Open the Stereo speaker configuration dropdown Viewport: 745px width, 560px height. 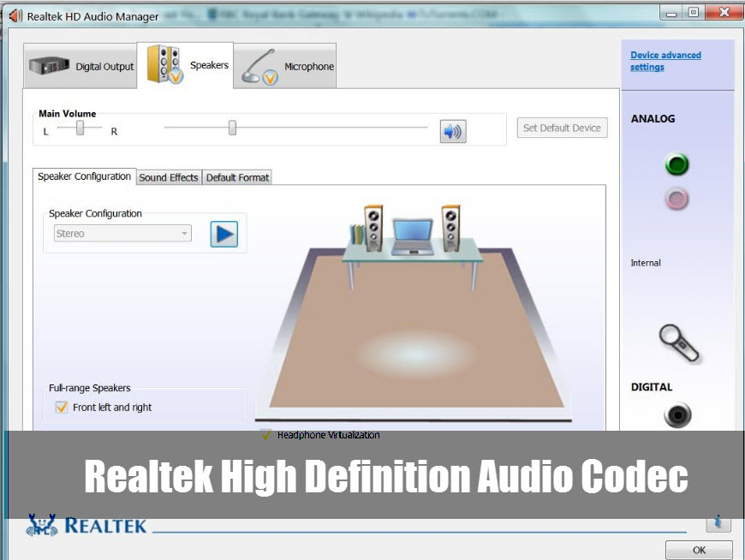click(x=122, y=233)
